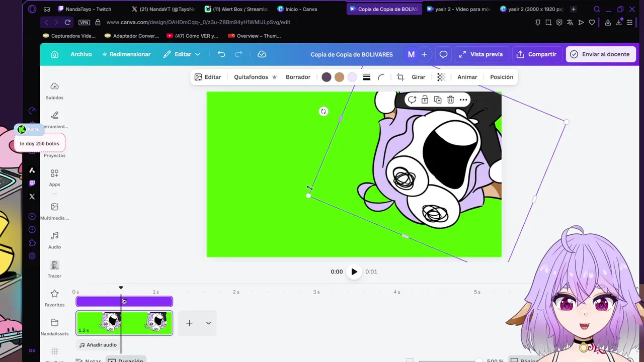Select the Borrador eraser button
The height and width of the screenshot is (362, 644).
[x=298, y=77]
